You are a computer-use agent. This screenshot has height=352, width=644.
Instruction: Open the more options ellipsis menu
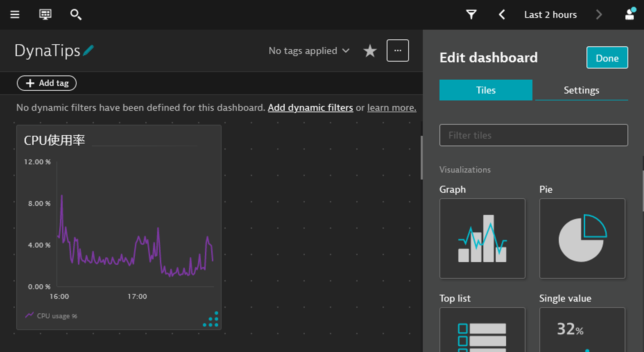point(397,51)
